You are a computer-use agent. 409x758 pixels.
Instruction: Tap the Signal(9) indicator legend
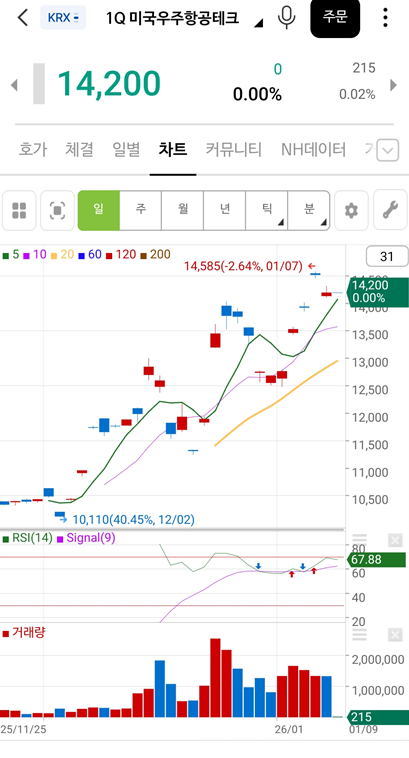86,538
